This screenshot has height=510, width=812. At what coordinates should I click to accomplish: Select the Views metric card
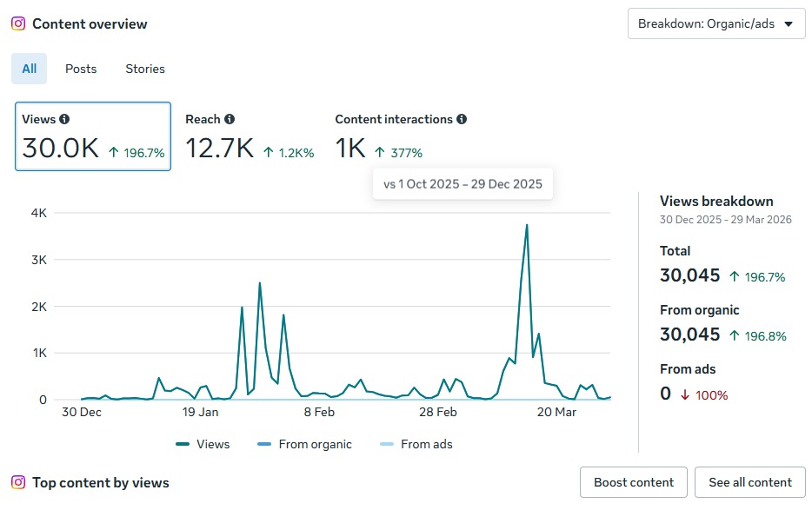(x=93, y=137)
